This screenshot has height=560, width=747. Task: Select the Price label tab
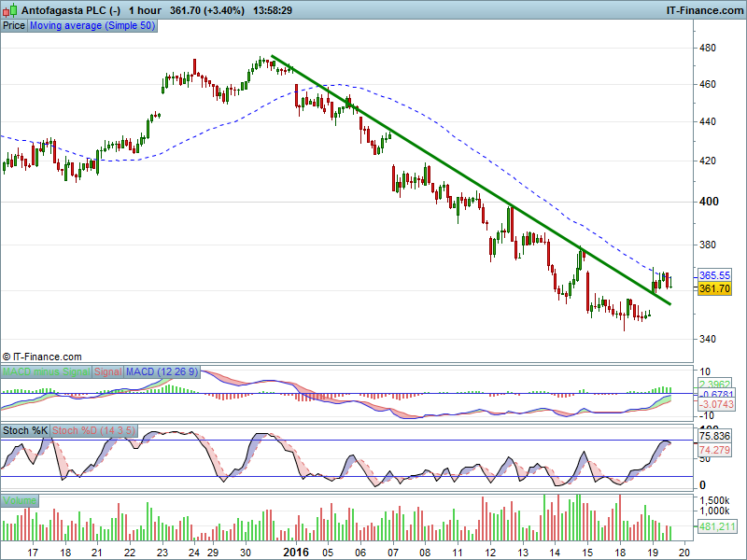pos(14,26)
